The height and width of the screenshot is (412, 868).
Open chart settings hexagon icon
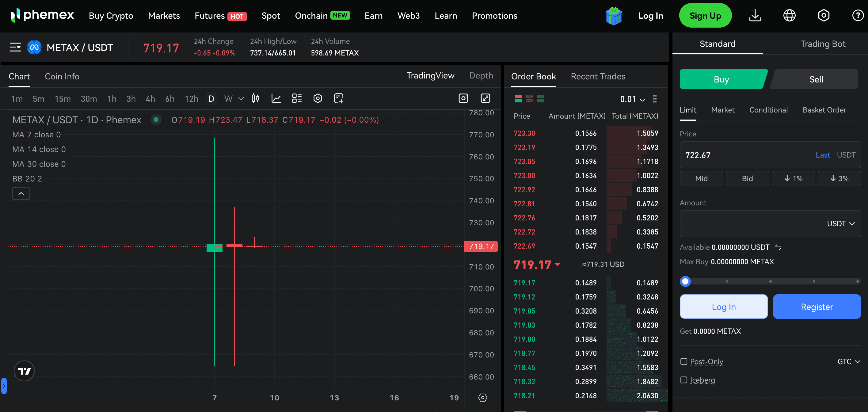[x=318, y=98]
